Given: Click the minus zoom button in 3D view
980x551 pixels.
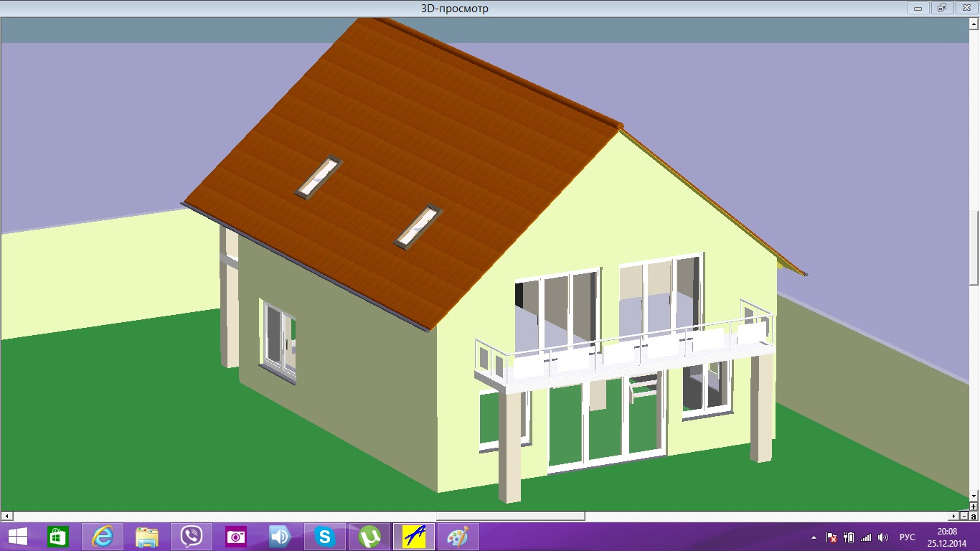Looking at the screenshot, I should pos(964,516).
